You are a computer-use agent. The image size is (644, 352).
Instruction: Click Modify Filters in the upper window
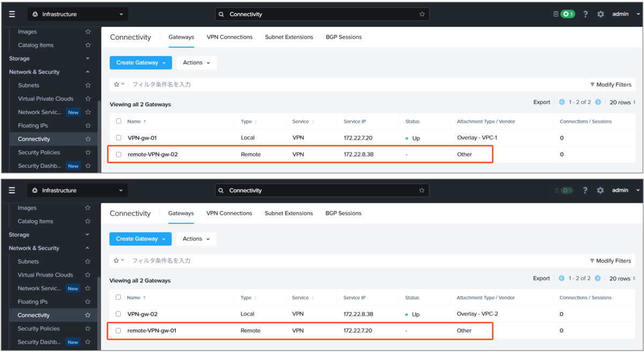click(x=610, y=84)
